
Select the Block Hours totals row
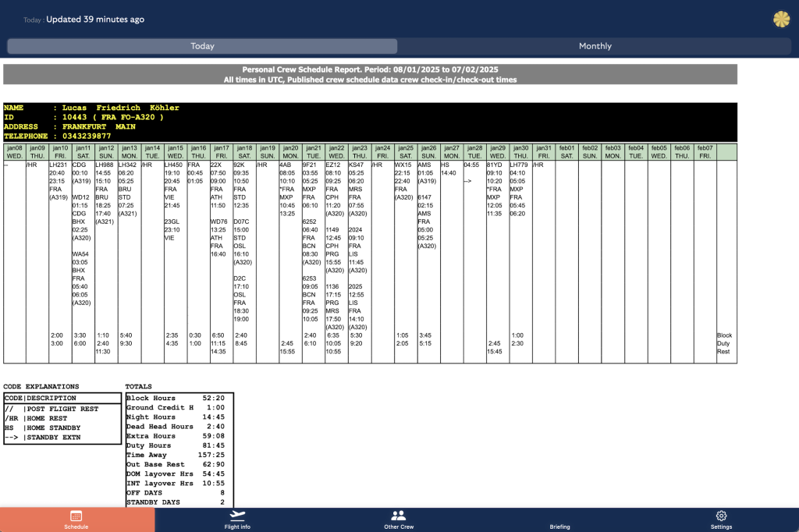179,398
